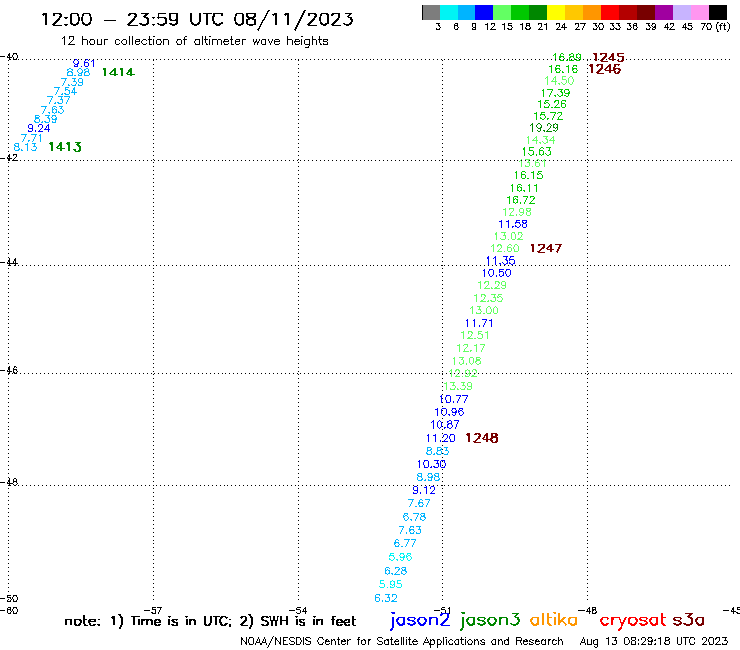Click the bright red legend swatch
Image resolution: width=740 pixels, height=650 pixels.
pos(610,12)
